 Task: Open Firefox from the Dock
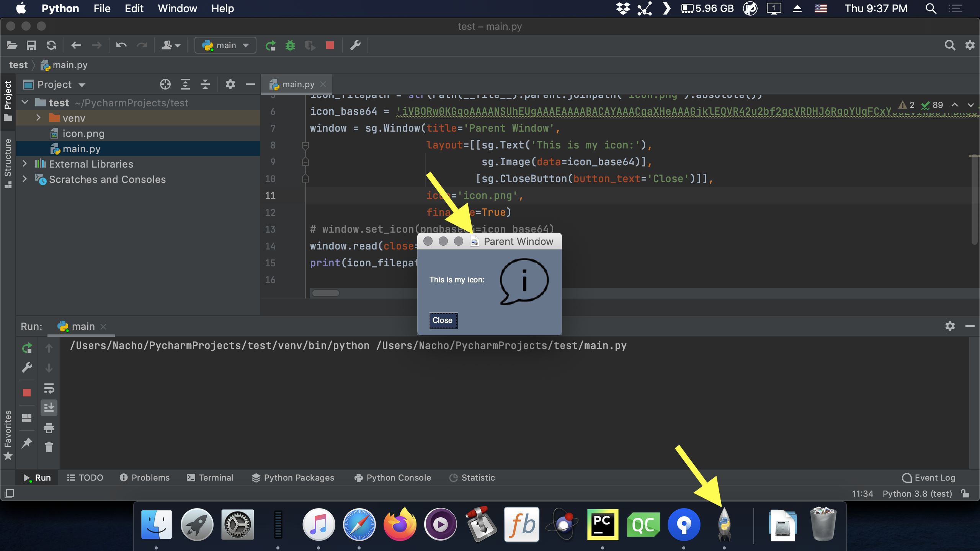click(400, 525)
